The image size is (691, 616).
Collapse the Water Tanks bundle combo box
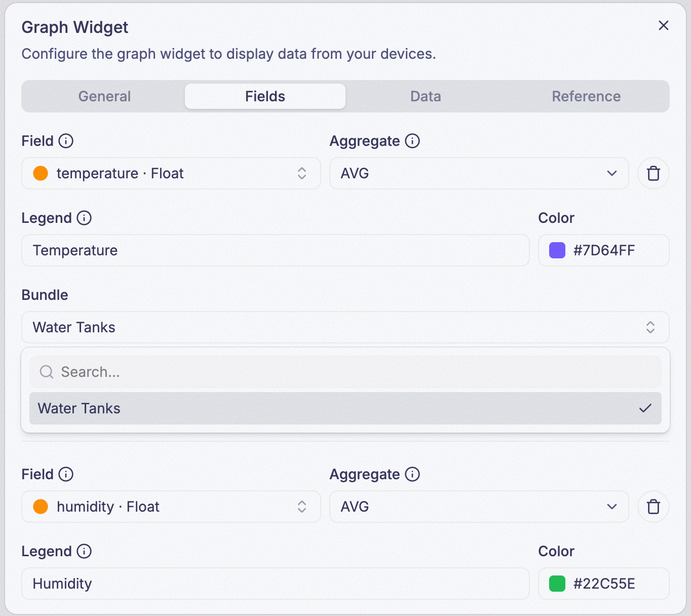[345, 327]
